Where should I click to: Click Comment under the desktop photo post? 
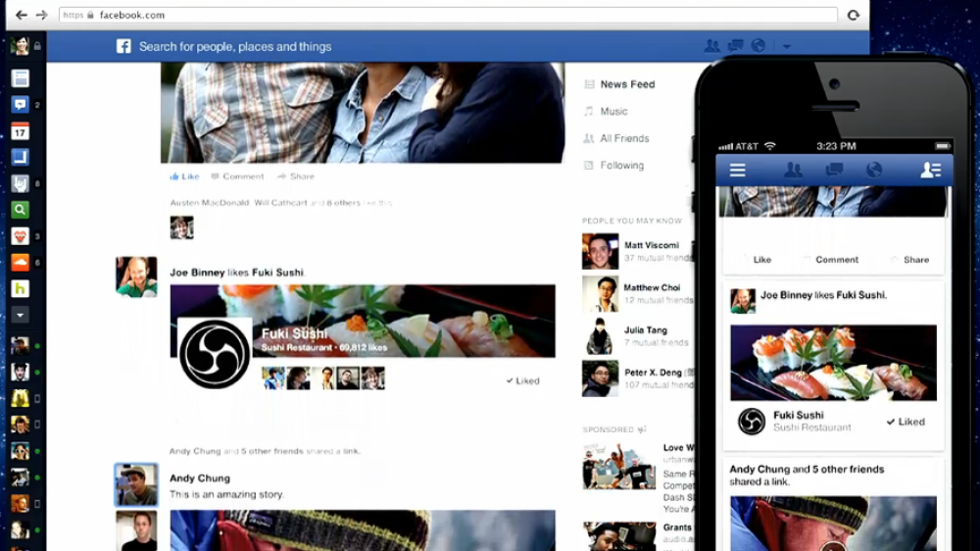(x=237, y=176)
